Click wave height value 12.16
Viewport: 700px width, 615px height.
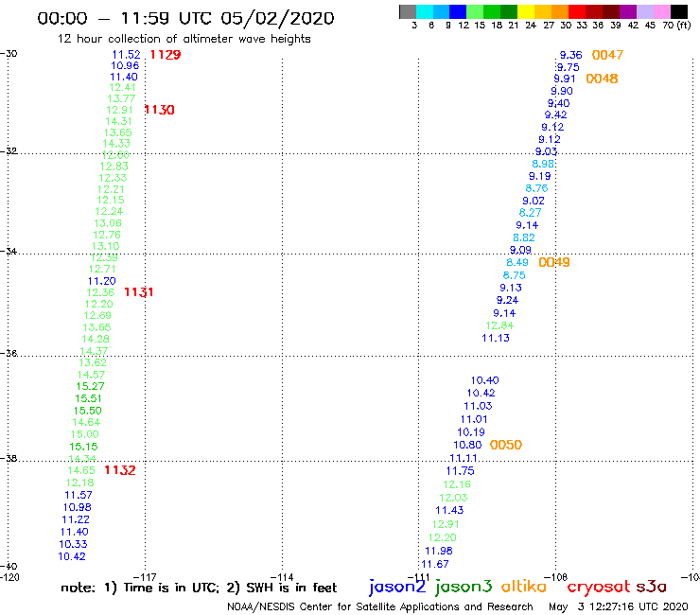coord(457,484)
